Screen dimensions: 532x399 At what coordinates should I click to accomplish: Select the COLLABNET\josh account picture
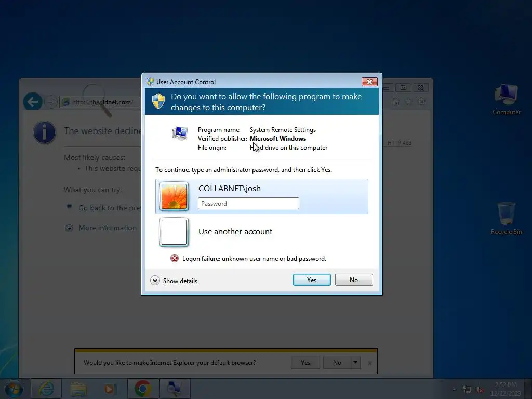pyautogui.click(x=174, y=196)
